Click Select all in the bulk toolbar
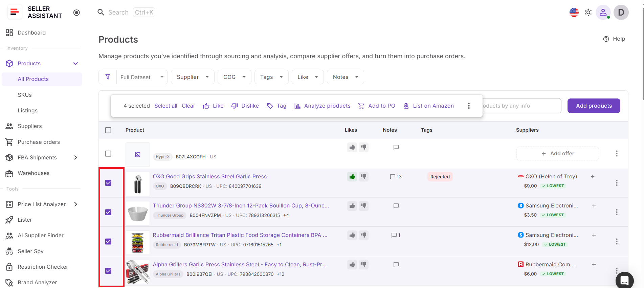The width and height of the screenshot is (644, 288). coord(166,106)
